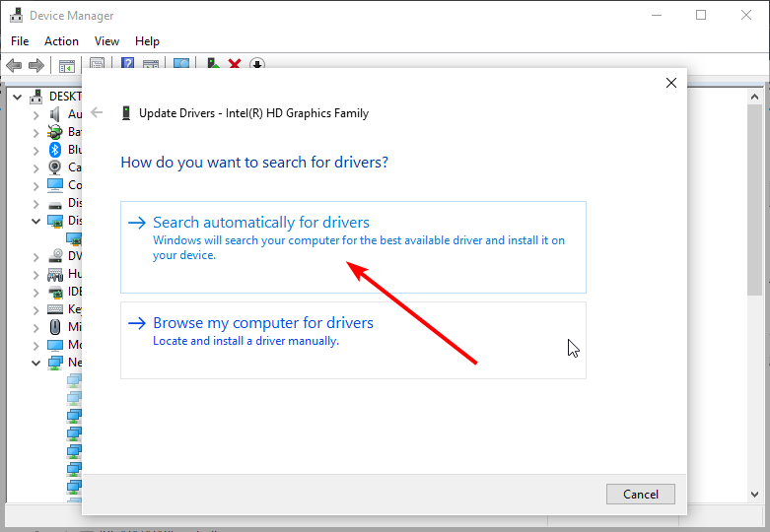The image size is (770, 532).
Task: Open the View menu
Action: pyautogui.click(x=106, y=41)
